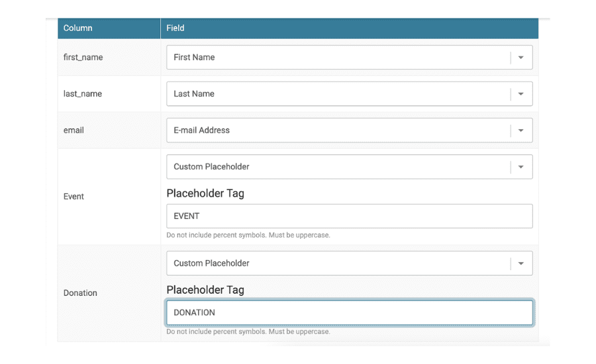
Task: Click the arrow icon in Event's Custom Placeholder
Action: pyautogui.click(x=521, y=167)
